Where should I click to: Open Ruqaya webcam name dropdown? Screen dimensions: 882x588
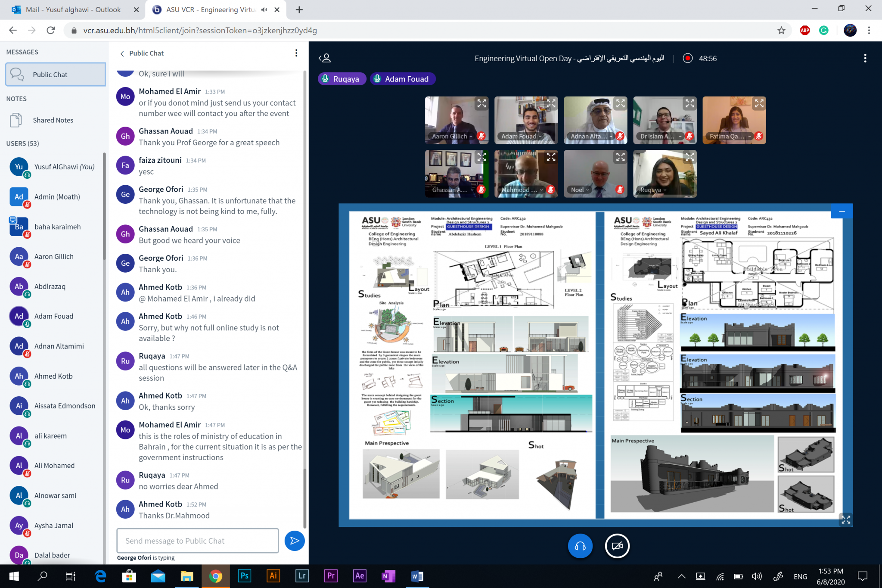(x=653, y=190)
